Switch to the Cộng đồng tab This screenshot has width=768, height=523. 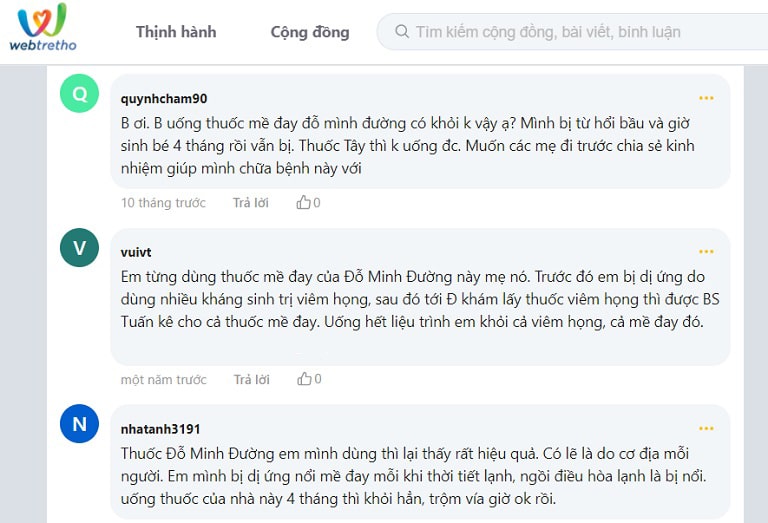coord(310,32)
